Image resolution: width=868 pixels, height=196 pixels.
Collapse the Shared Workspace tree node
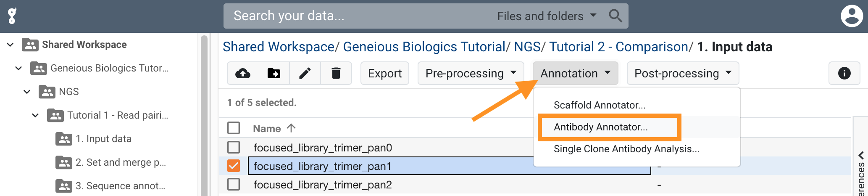click(10, 45)
